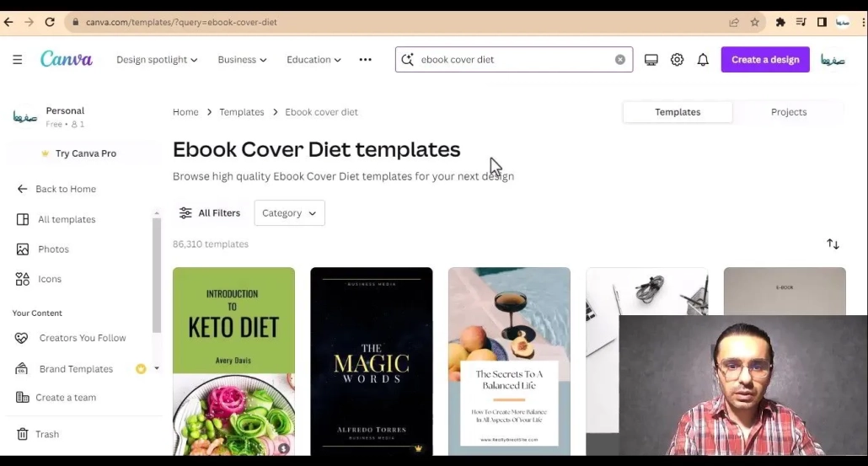Bookmark this page with star icon
Screen dimensions: 868x466
point(755,22)
